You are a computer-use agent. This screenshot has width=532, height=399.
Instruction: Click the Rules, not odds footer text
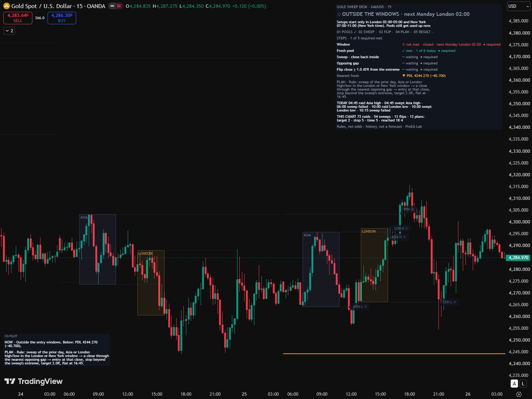(x=379, y=127)
